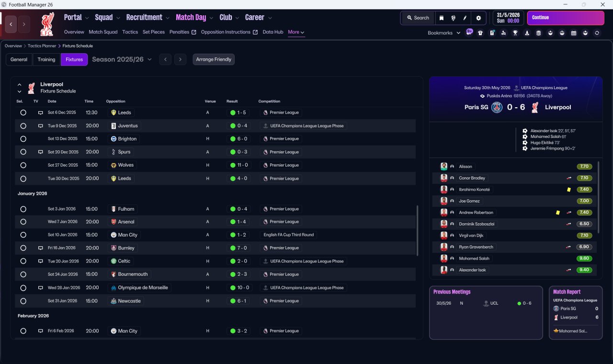Click the Arrange Friendly button

coord(214,59)
